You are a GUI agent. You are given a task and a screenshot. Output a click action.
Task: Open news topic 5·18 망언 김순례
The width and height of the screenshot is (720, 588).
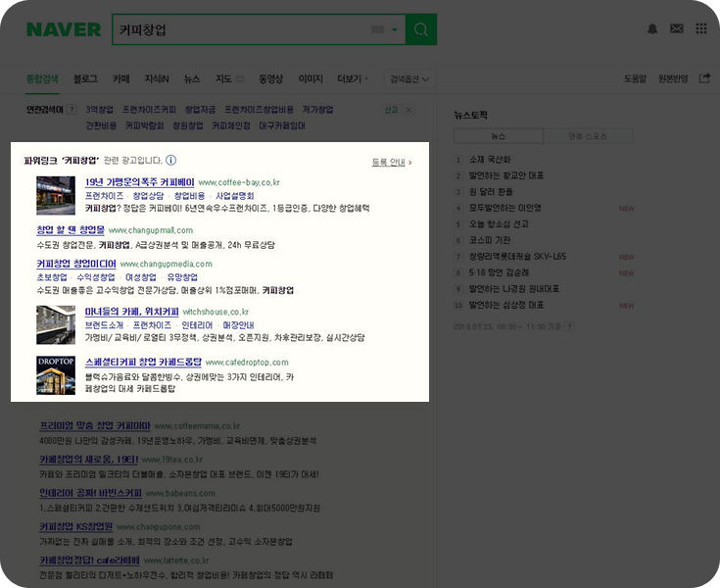[500, 272]
